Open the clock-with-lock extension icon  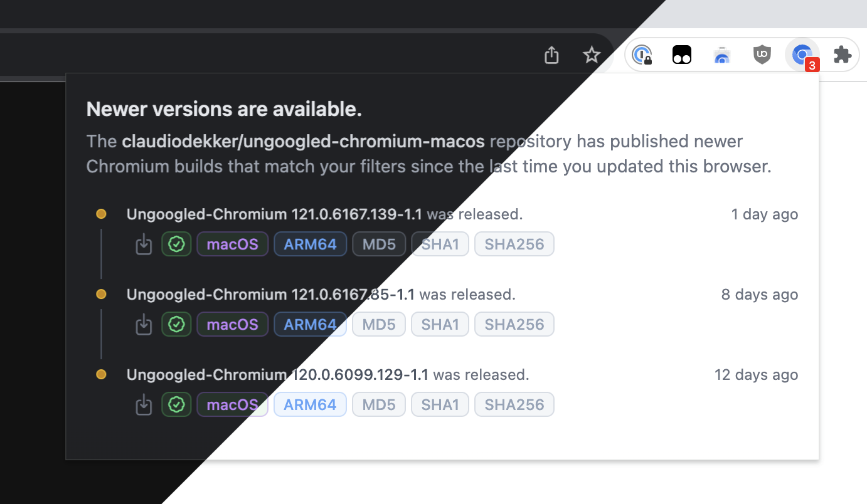(x=642, y=55)
